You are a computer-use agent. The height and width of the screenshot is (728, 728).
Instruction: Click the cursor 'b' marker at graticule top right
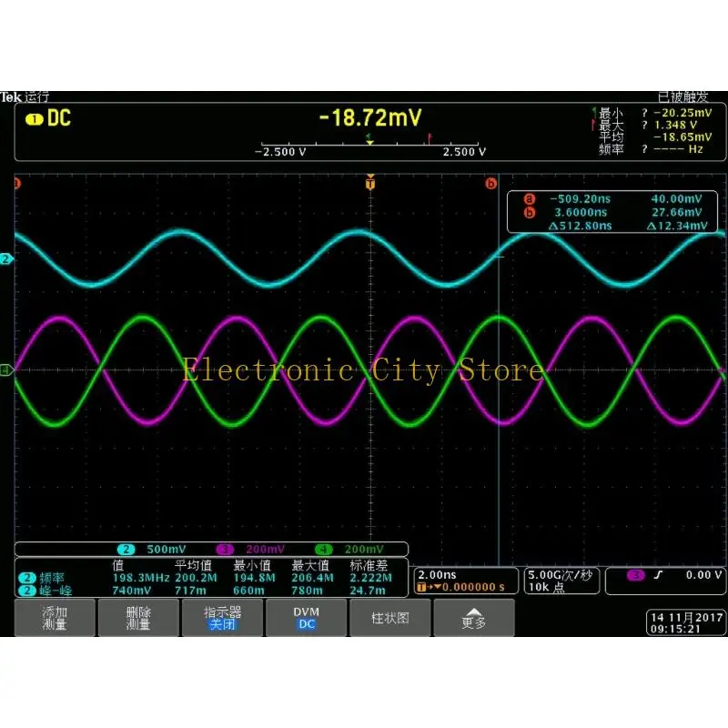point(491,184)
